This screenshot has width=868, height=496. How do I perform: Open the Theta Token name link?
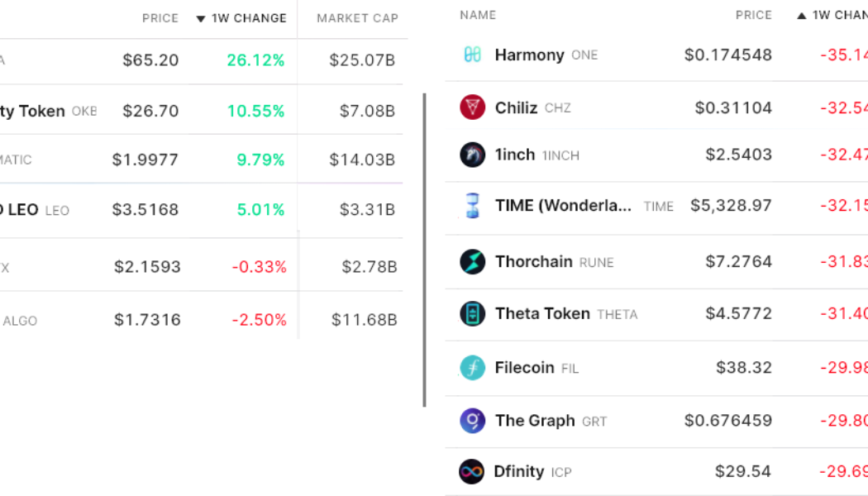click(x=543, y=314)
